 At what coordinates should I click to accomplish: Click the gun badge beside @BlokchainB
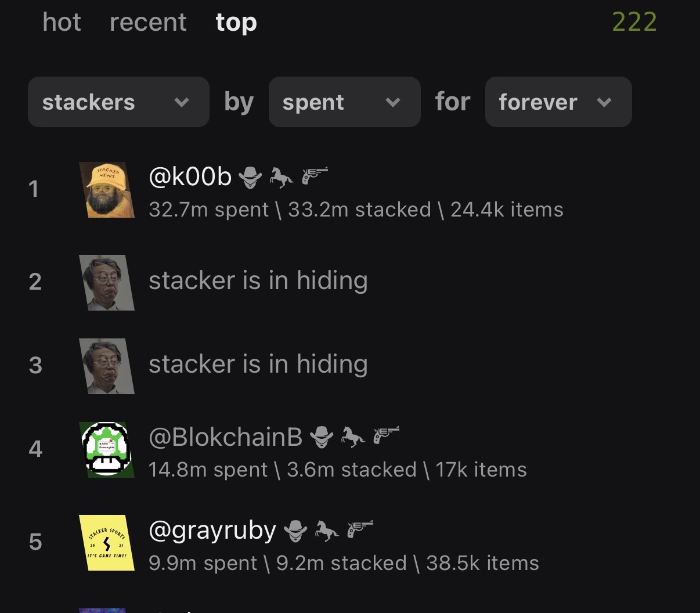(387, 435)
